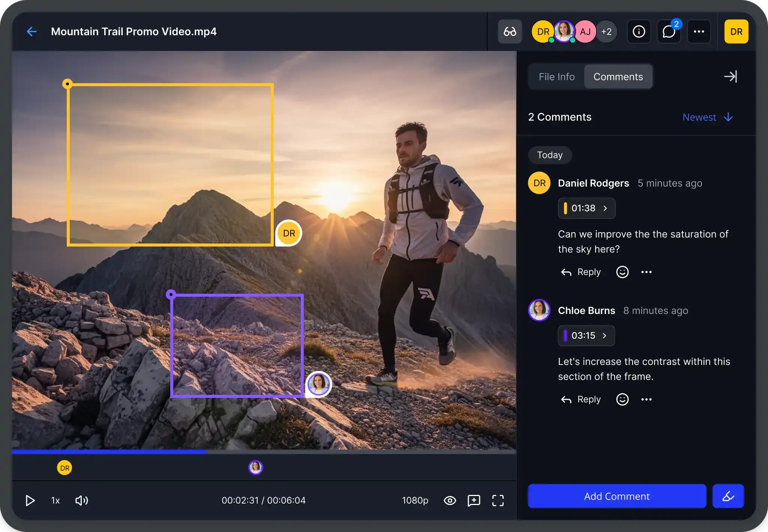Image resolution: width=768 pixels, height=532 pixels.
Task: Select the Comments tab
Action: [618, 76]
